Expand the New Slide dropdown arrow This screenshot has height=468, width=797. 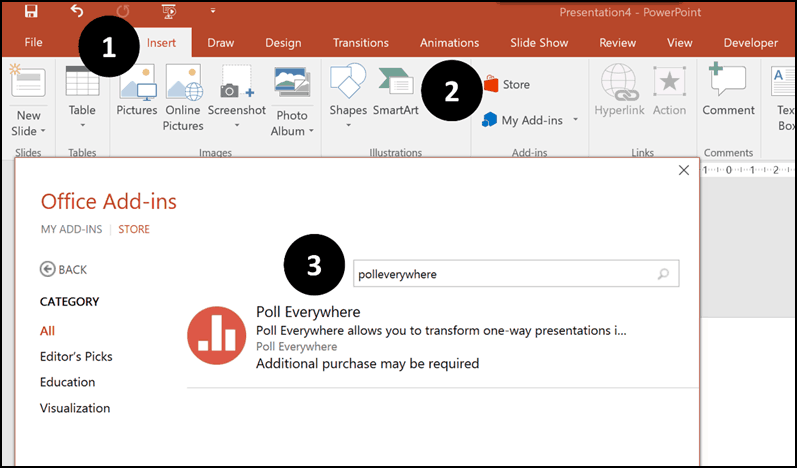click(x=44, y=131)
